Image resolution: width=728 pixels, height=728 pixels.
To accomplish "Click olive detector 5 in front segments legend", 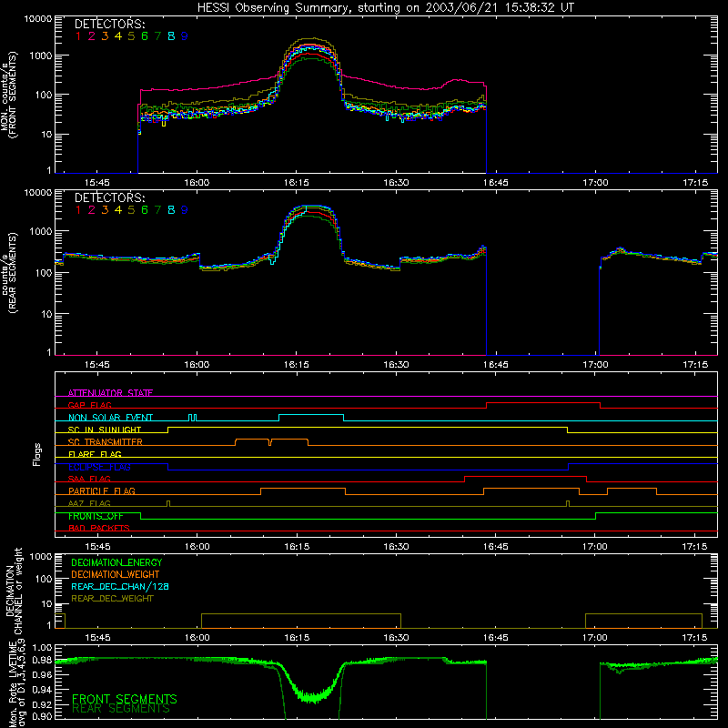I will pos(131,36).
